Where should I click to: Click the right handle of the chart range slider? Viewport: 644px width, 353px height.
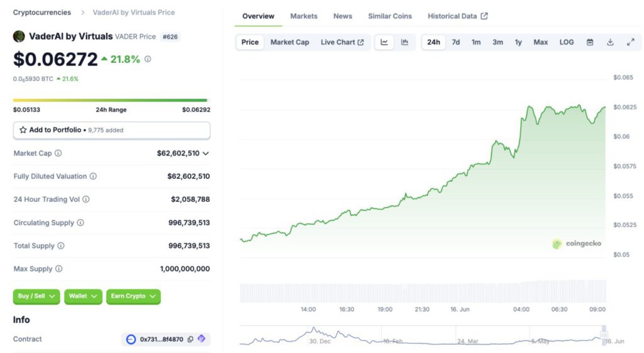pyautogui.click(x=604, y=335)
